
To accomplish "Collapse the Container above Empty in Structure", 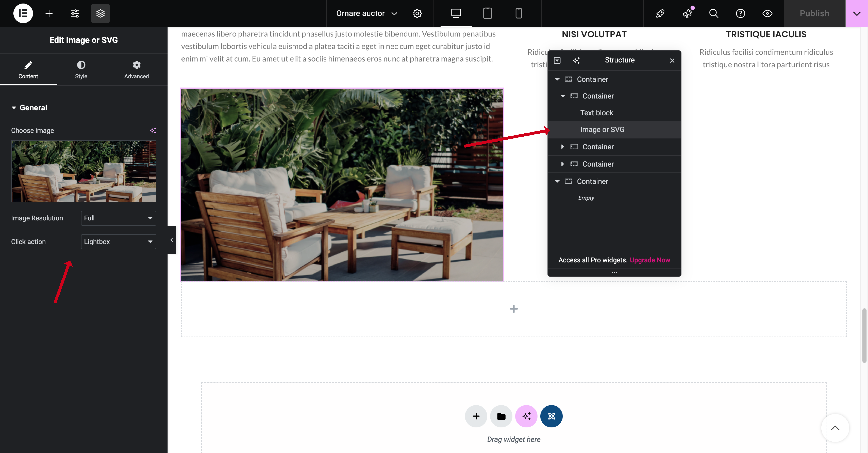I will [557, 181].
